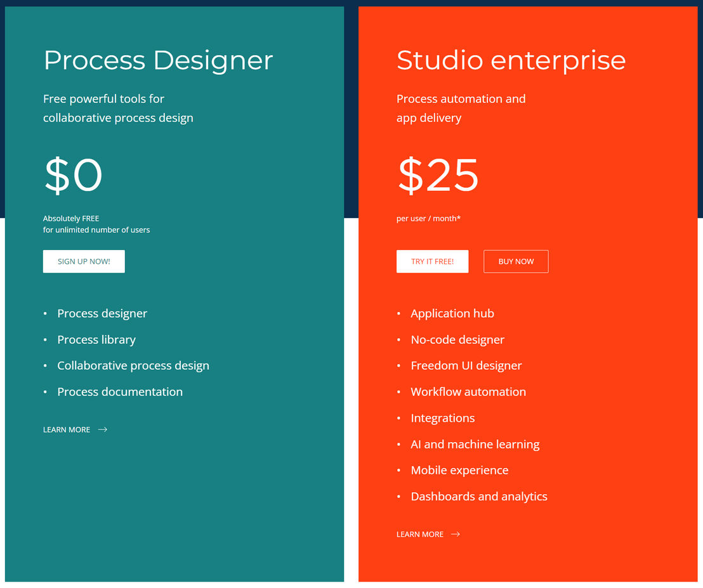The width and height of the screenshot is (703, 588).
Task: Click 'Integrations' list item
Action: click(x=442, y=418)
